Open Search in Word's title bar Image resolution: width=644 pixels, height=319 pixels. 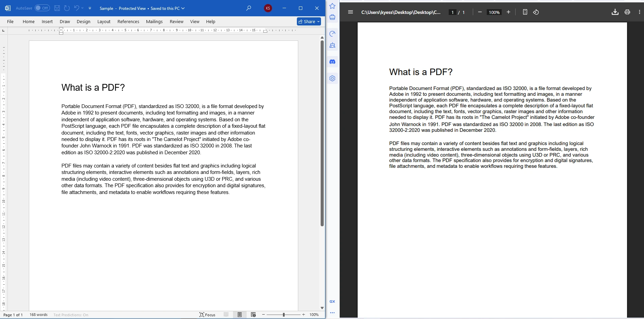(248, 8)
